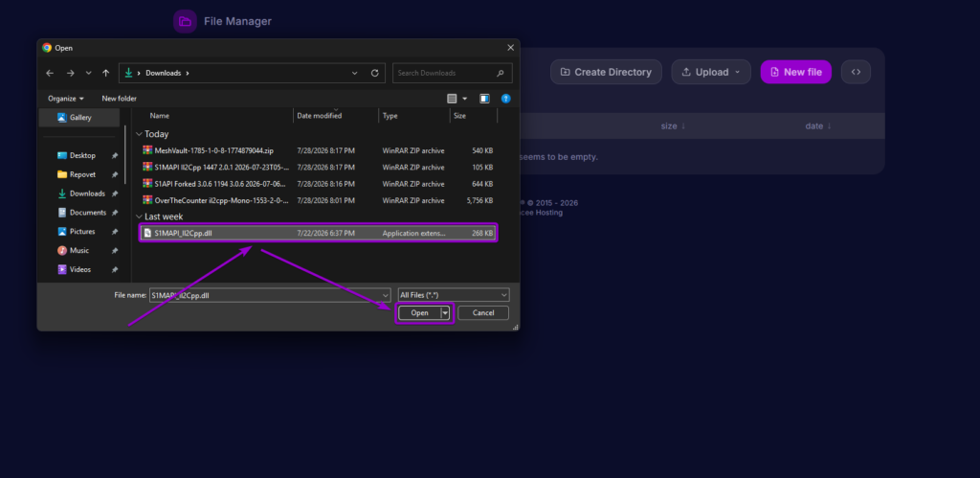Image resolution: width=980 pixels, height=478 pixels.
Task: Open the All Files type dropdown
Action: (454, 295)
